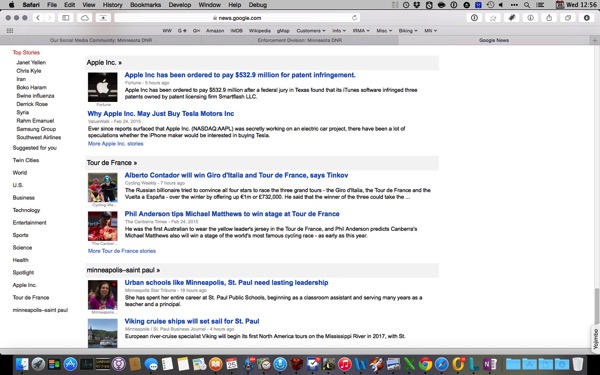
Task: Open Apple patent infringement headline
Action: (x=240, y=75)
